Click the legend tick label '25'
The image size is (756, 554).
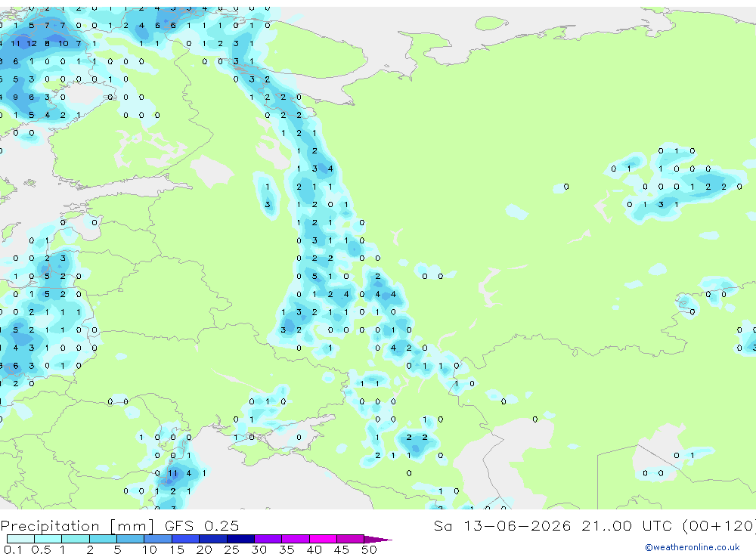coord(231,549)
